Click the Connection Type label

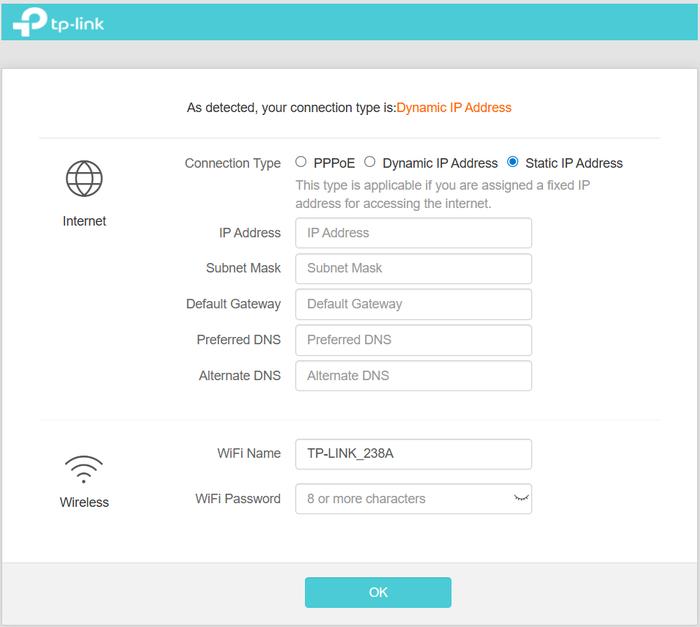click(x=233, y=163)
